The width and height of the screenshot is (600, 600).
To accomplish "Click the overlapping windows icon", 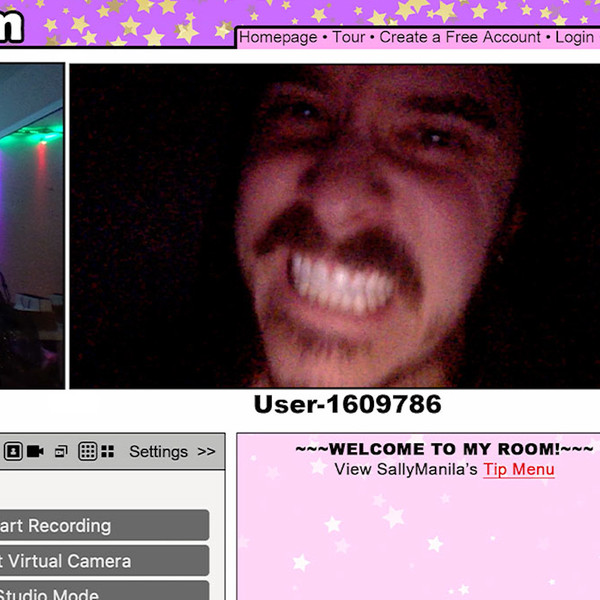I will tap(62, 452).
